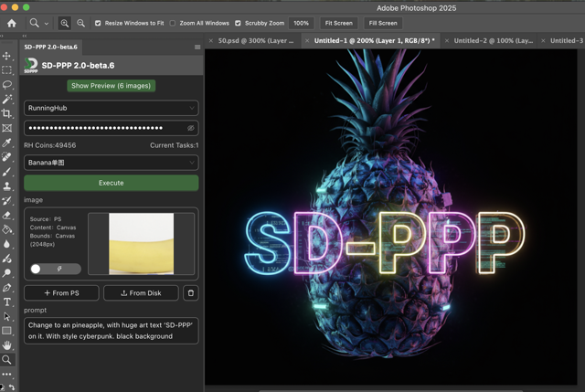Switch to the Untitled-2 document tab
585x392 pixels.
click(494, 40)
